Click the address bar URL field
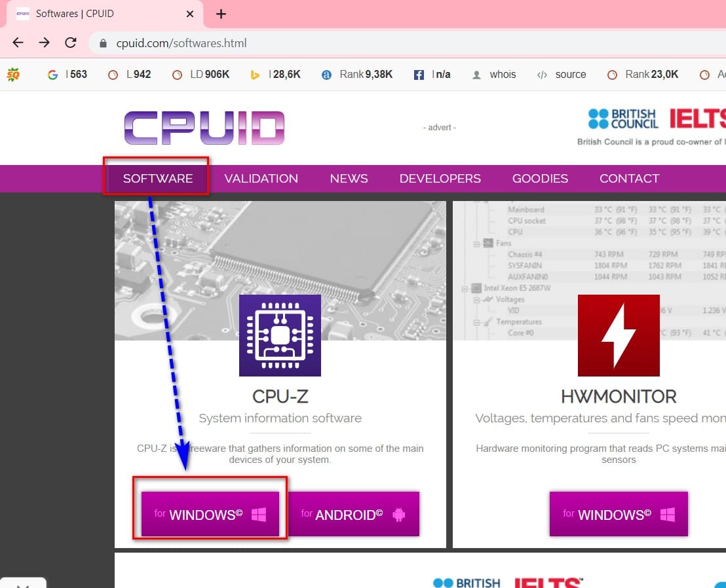 (x=408, y=43)
